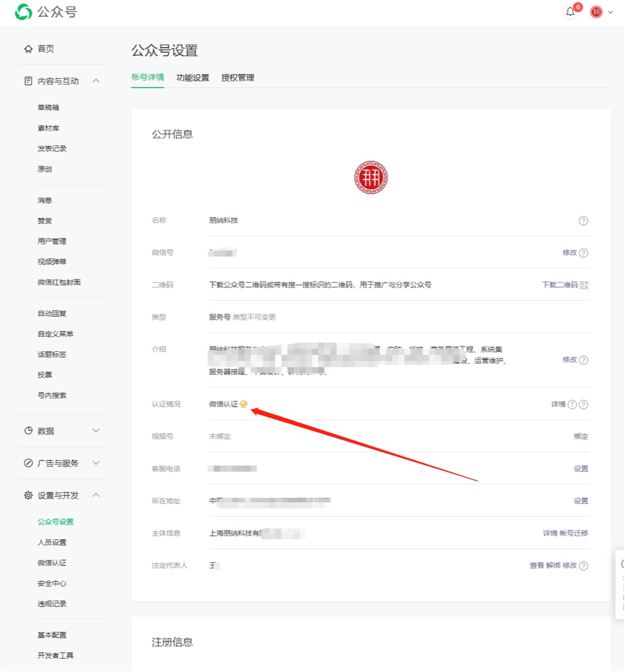
Task: Click 详情 in 主体信息 row
Action: (x=550, y=534)
